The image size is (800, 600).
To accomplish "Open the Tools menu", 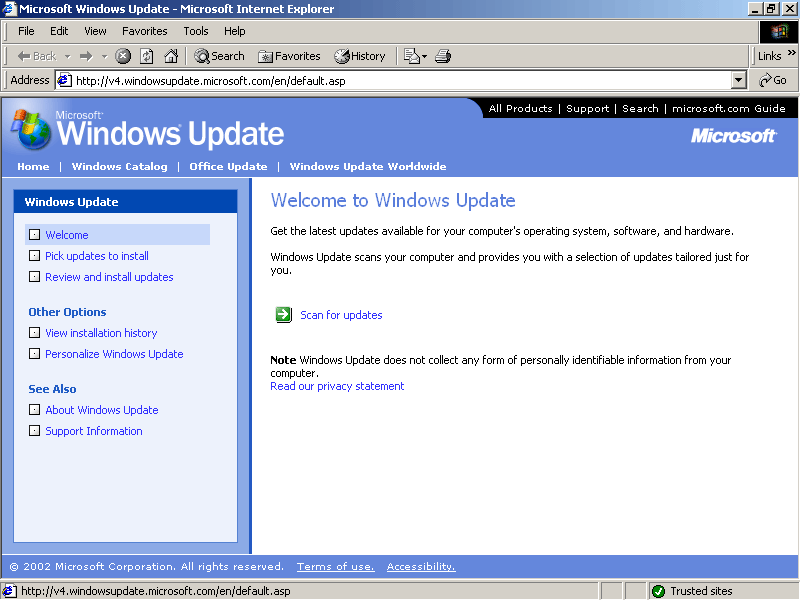I will (195, 31).
